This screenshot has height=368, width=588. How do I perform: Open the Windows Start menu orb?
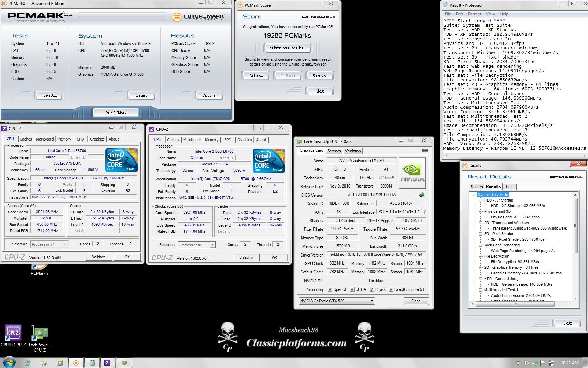(x=9, y=362)
